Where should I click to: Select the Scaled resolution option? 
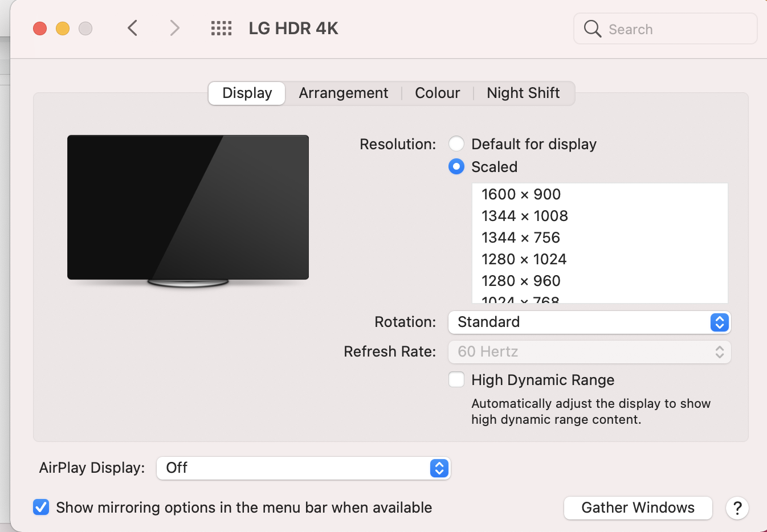coord(456,167)
